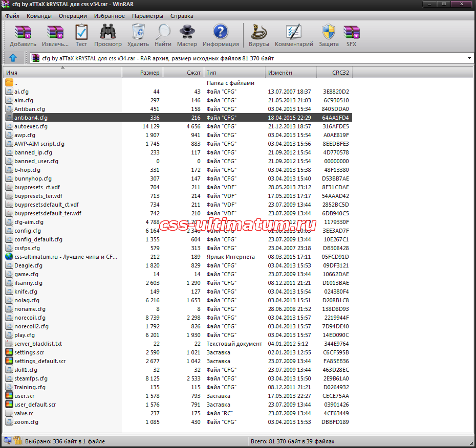Select the ilsanny.cfg file
Viewport: 476px width, 448px height.
pos(29,283)
